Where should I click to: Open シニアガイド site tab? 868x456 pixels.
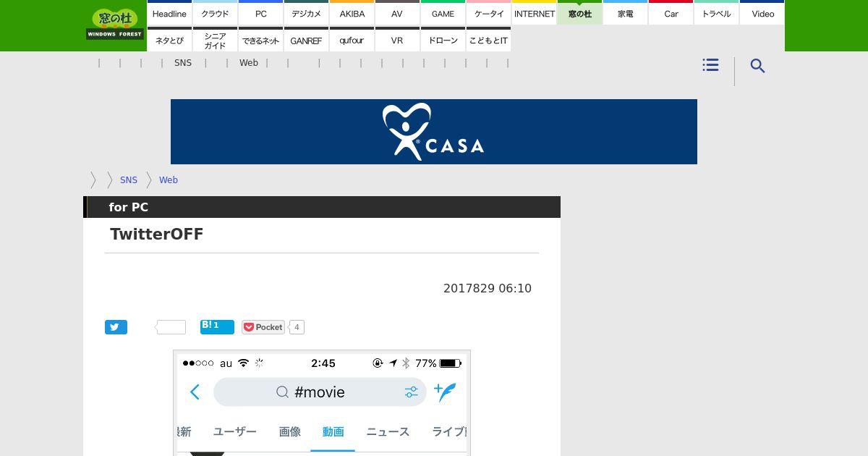[215, 40]
